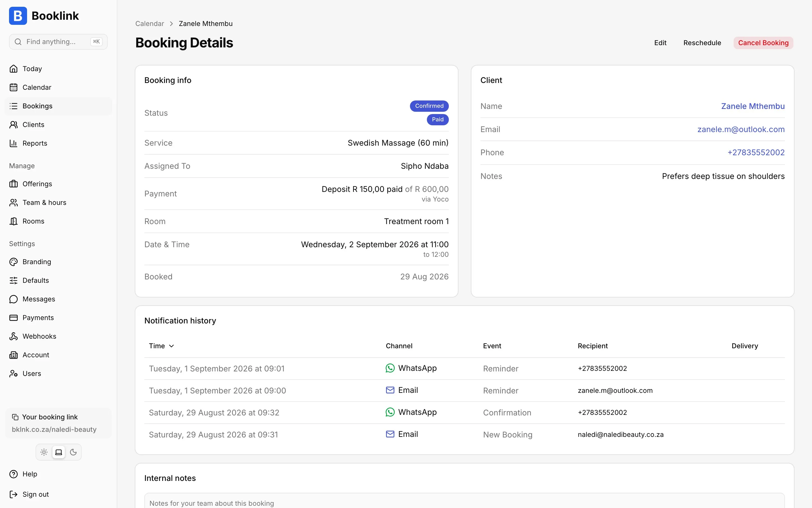Screen dimensions: 812x508
Task: Click the Team & hours people icon
Action: pyautogui.click(x=14, y=203)
